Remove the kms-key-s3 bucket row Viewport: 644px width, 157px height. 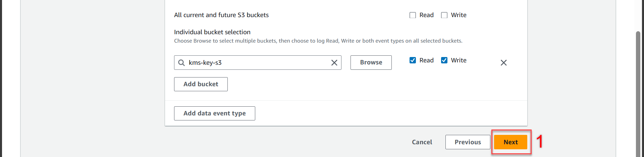pos(503,63)
